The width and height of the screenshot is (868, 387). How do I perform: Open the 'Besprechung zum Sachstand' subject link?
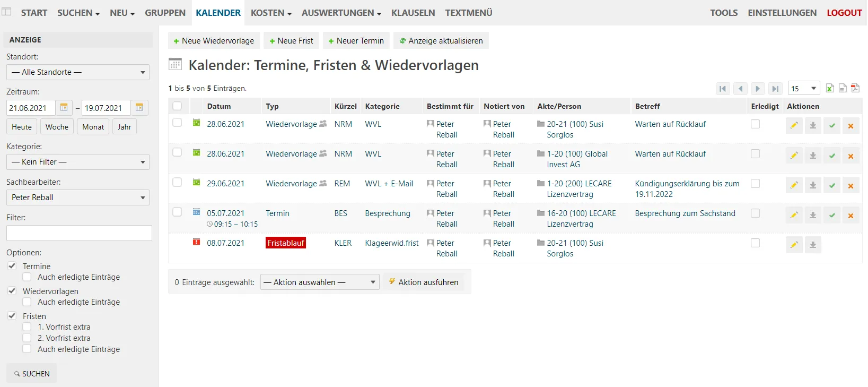click(685, 213)
